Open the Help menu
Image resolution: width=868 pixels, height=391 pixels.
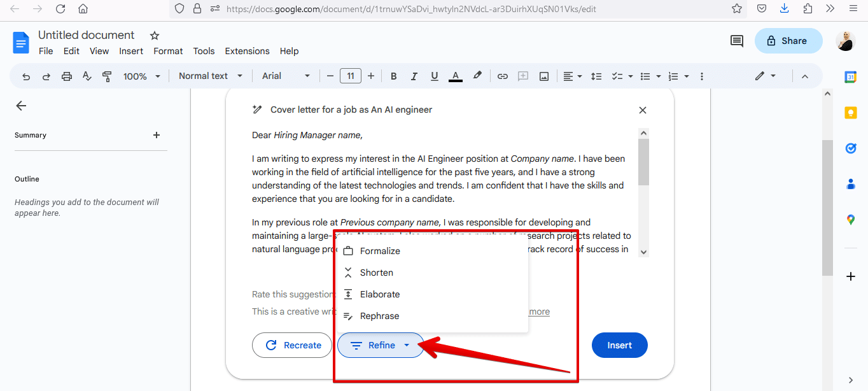point(289,51)
